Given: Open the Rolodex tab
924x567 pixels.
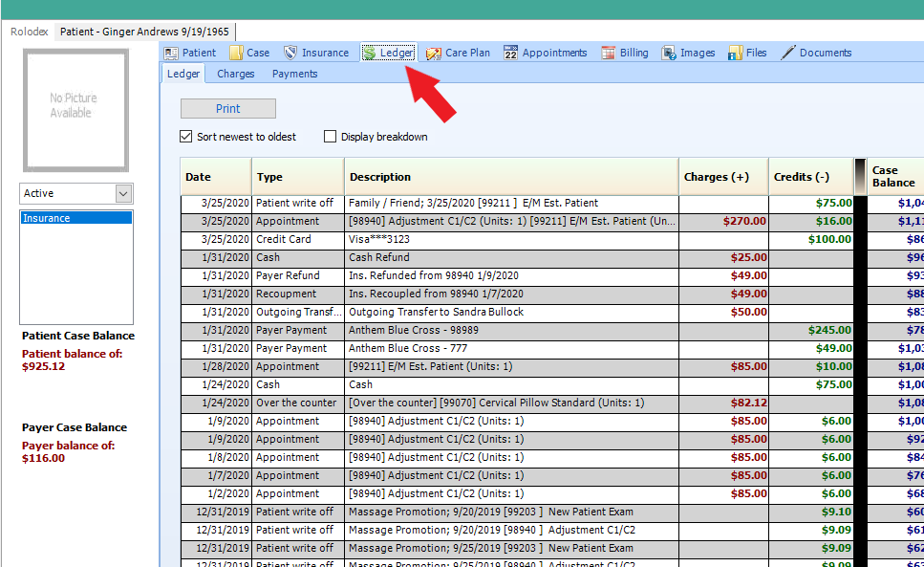Looking at the screenshot, I should click(x=29, y=31).
